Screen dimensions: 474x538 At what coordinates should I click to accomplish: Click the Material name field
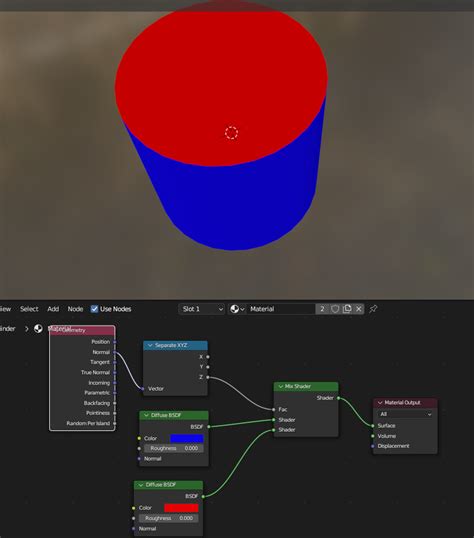coord(281,309)
